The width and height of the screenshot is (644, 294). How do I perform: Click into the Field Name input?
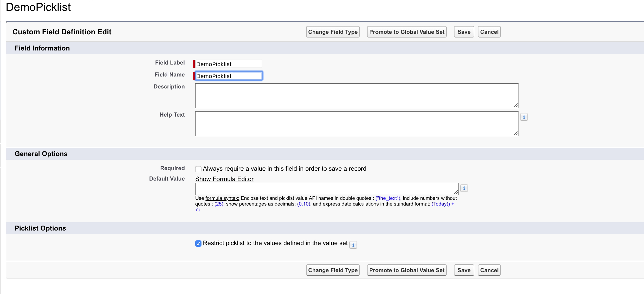[x=228, y=76]
